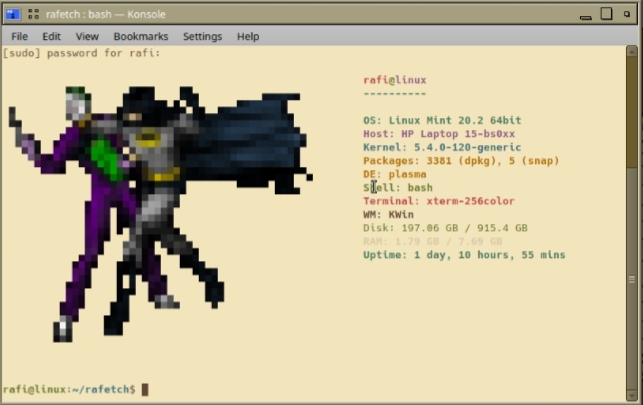Screen dimensions: 643x405
Task: Click the 'Shell: bash' line
Action: [x=398, y=188]
